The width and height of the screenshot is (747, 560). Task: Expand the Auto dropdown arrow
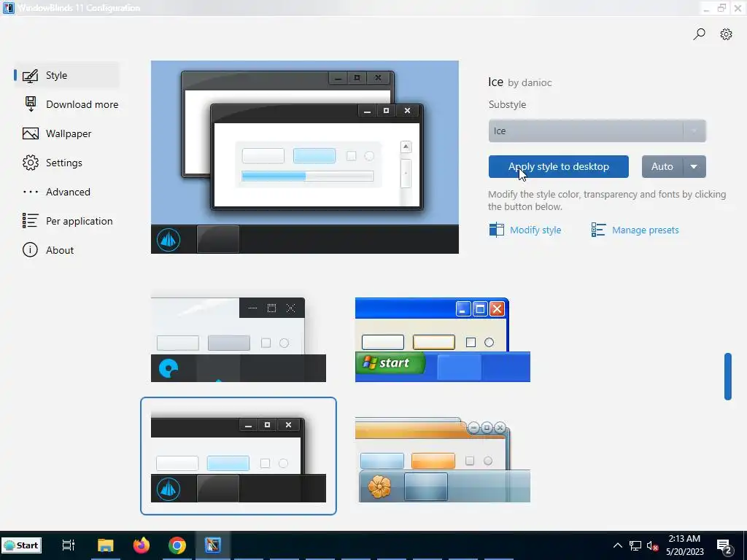pos(694,167)
